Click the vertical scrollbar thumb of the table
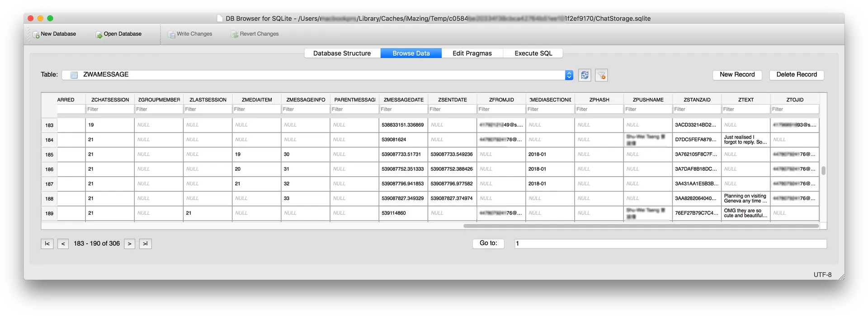 tap(823, 171)
